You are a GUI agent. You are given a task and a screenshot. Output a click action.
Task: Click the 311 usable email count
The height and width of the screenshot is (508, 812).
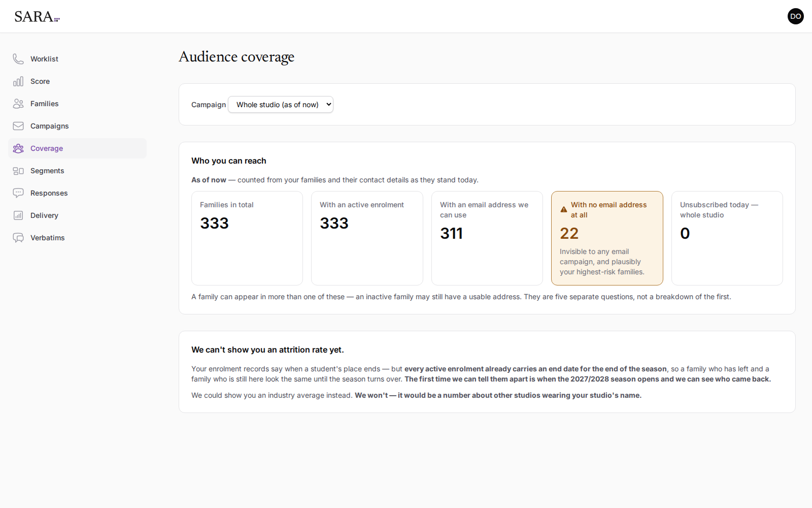pyautogui.click(x=451, y=233)
